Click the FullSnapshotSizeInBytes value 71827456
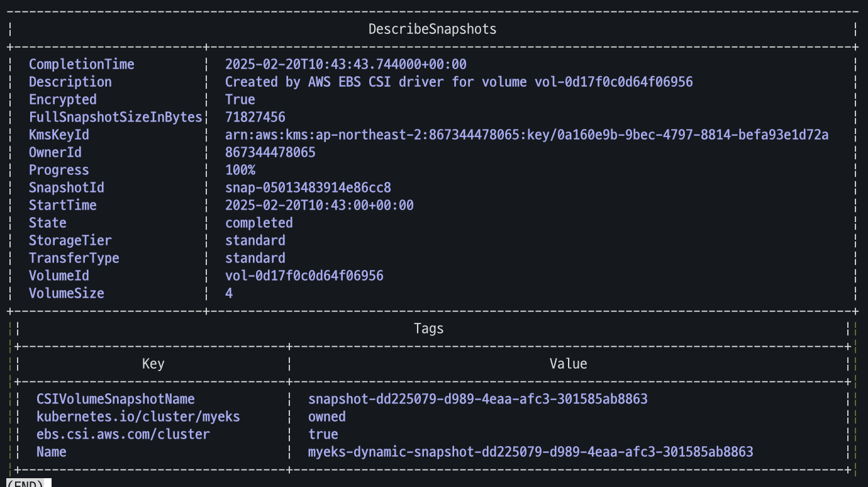The image size is (868, 487). pyautogui.click(x=255, y=117)
